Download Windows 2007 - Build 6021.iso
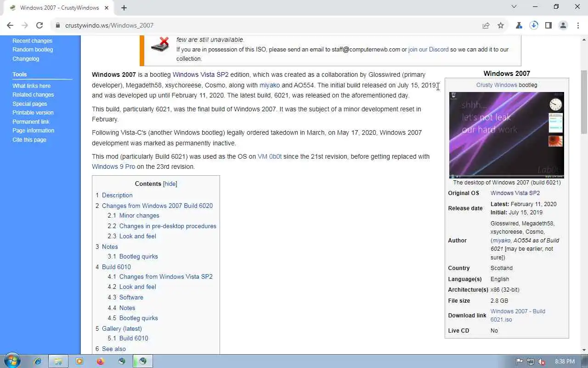Screen dimensions: 588x368 pyautogui.click(x=518, y=316)
